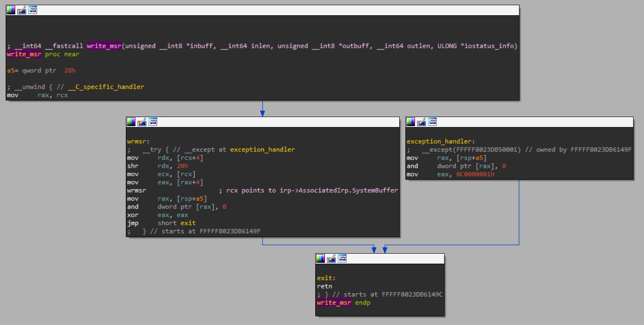The image size is (644, 325).
Task: Select the exit target in the jmp instruction
Action: click(188, 223)
